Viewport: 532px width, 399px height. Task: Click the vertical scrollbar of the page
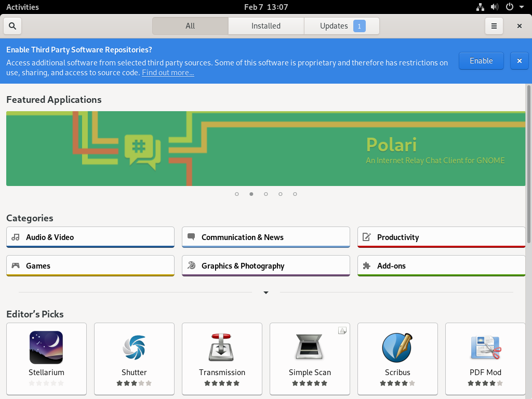pos(528,165)
